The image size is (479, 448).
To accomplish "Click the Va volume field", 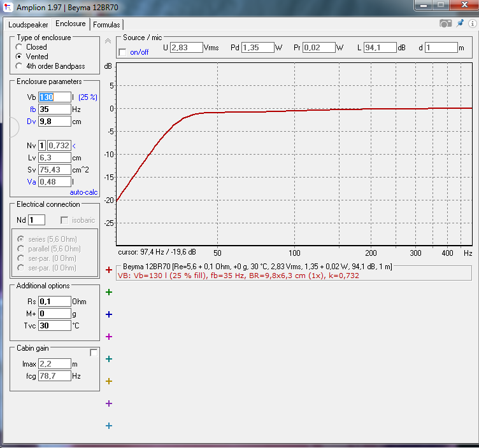I will coord(55,182).
